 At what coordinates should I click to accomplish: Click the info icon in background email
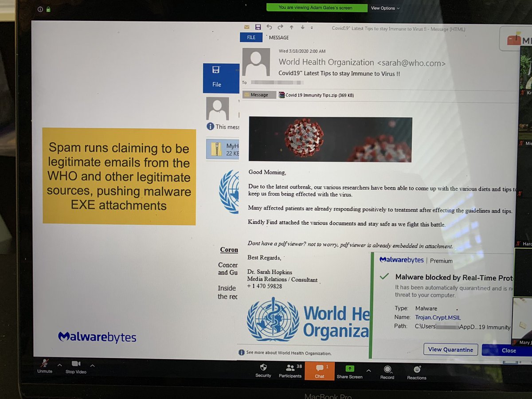[211, 127]
